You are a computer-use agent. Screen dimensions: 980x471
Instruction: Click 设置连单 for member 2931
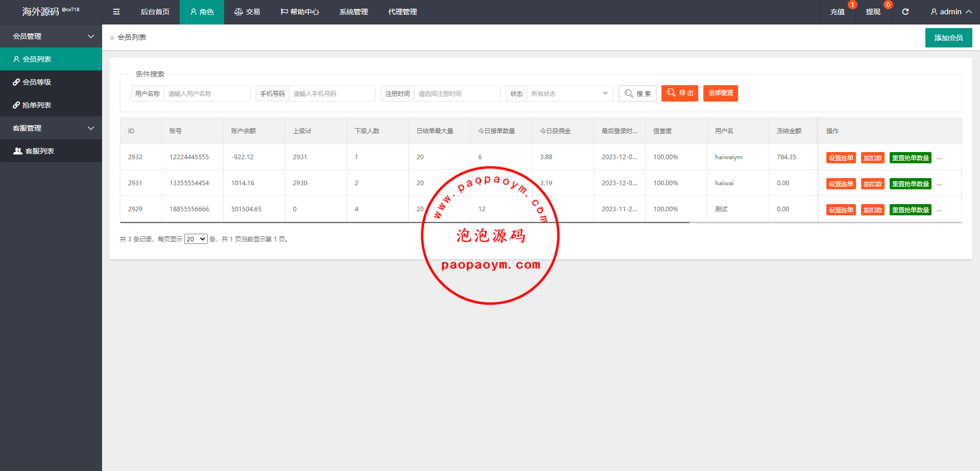[x=841, y=184]
